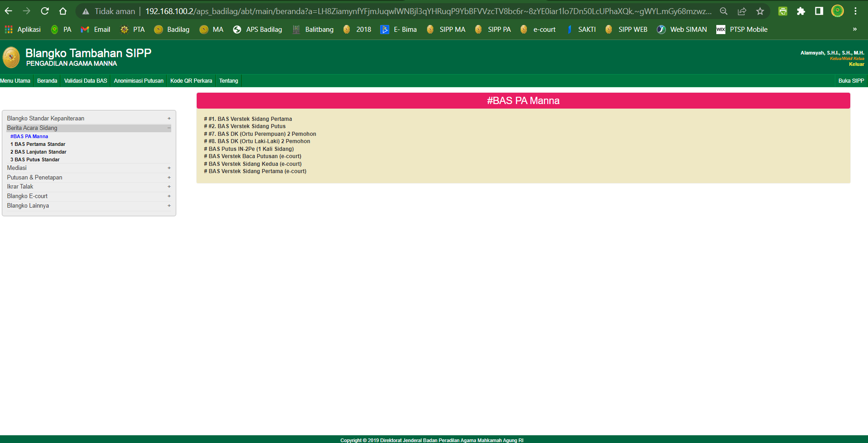The height and width of the screenshot is (443, 868).
Task: Bookmark this page with the star icon
Action: point(760,11)
